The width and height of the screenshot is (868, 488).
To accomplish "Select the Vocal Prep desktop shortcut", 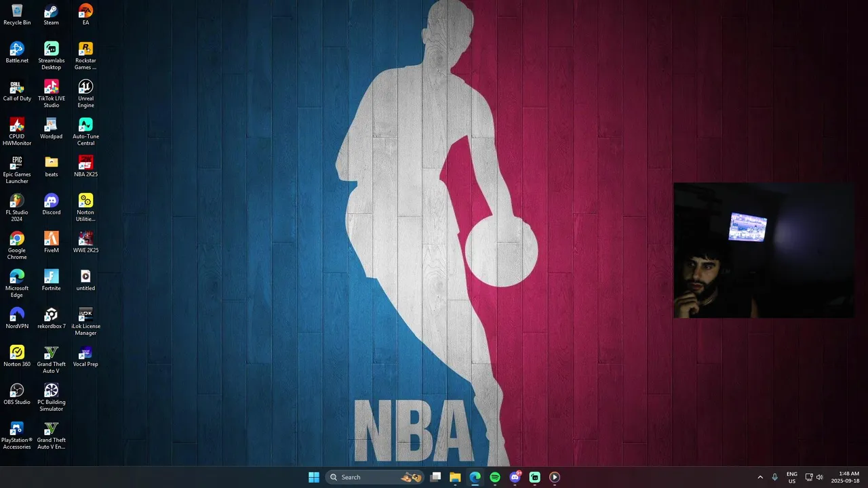I will 85,357.
